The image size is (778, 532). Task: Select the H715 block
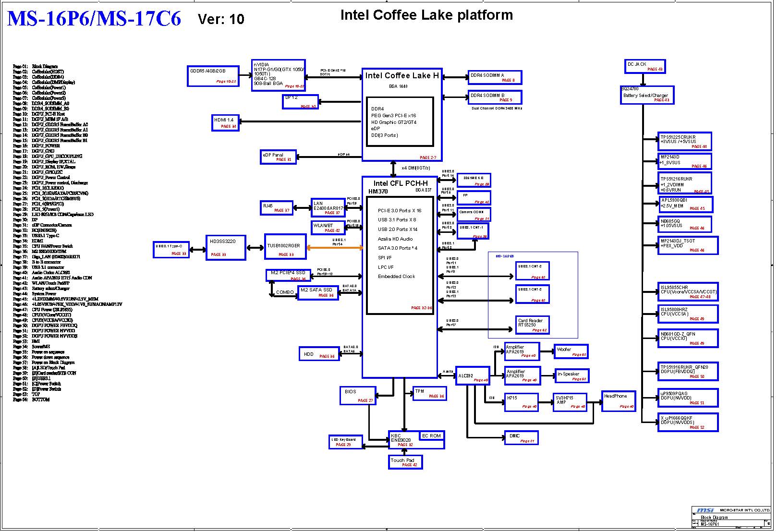click(x=522, y=402)
